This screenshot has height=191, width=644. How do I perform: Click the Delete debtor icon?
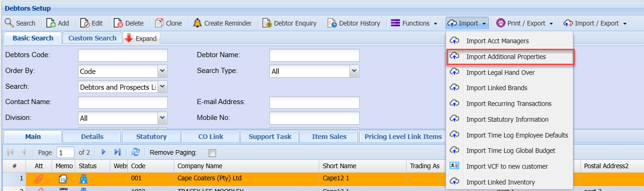[x=118, y=23]
